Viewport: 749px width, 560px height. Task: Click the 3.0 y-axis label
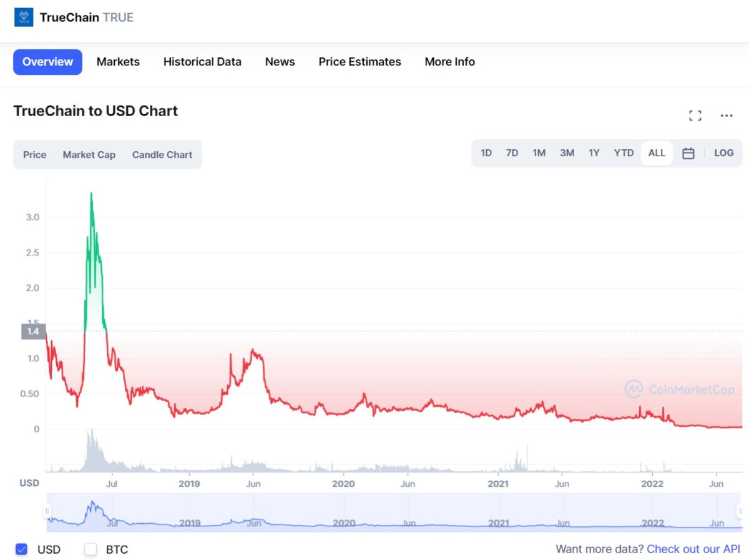tap(32, 217)
